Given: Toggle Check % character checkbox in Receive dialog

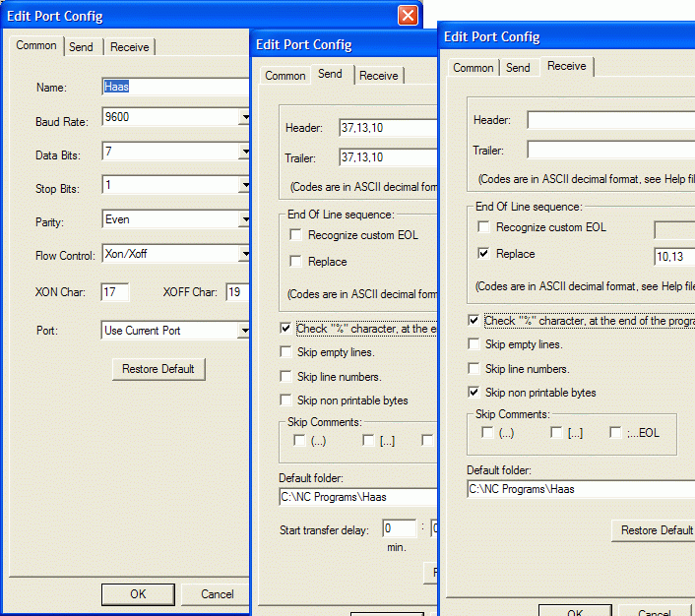Looking at the screenshot, I should pos(474,321).
